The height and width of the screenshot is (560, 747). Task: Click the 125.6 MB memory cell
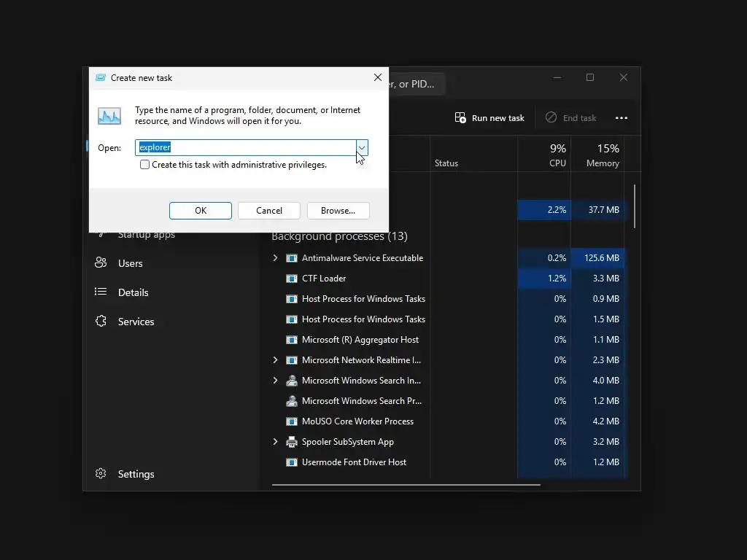point(598,257)
